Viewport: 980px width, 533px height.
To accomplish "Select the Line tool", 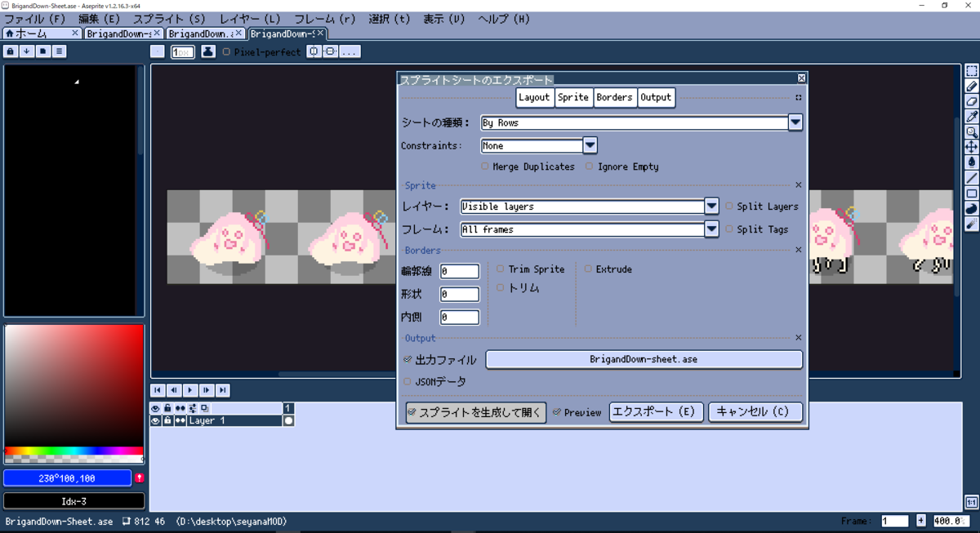I will coord(972,178).
